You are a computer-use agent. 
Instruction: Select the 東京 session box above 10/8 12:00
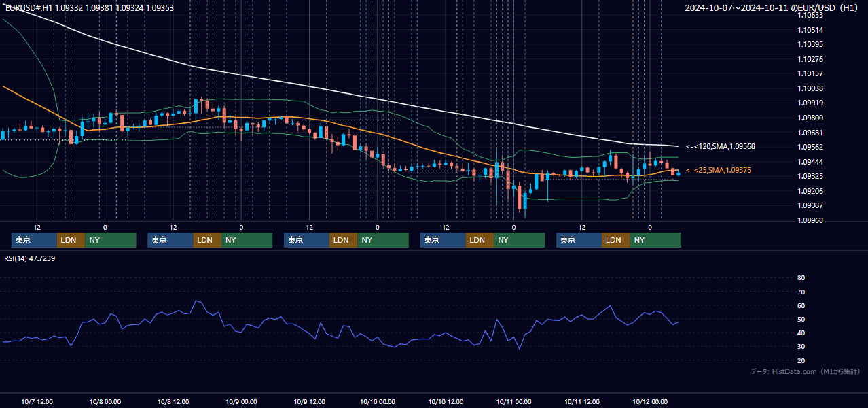(170, 240)
